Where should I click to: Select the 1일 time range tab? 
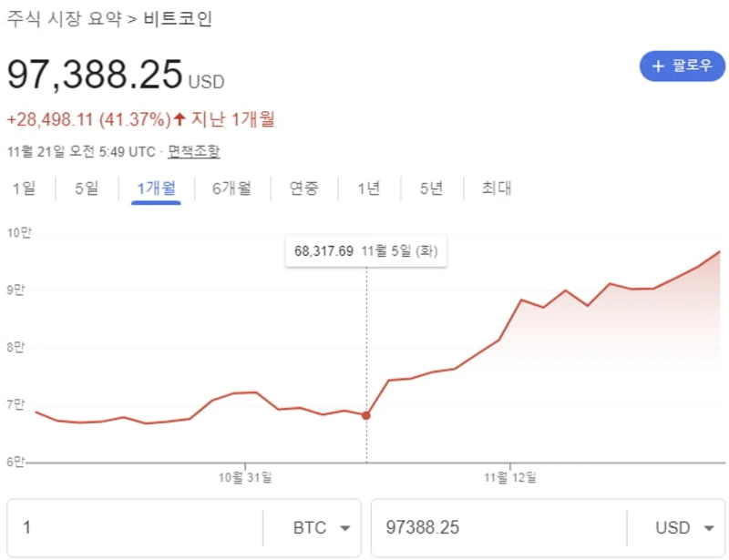point(24,188)
